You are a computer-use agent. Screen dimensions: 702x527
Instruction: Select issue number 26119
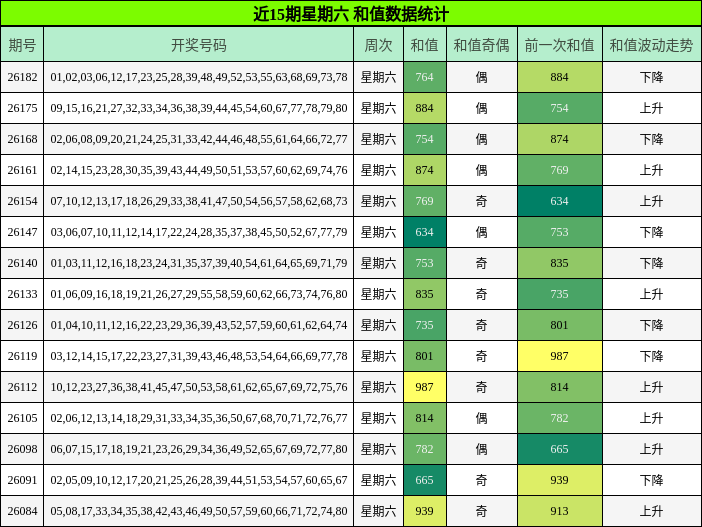coord(22,356)
